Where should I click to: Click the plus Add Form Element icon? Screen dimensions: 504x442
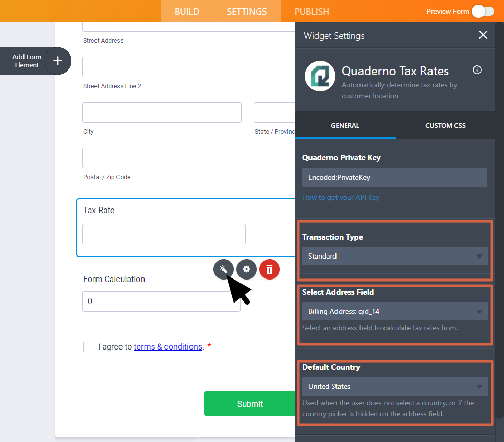click(58, 61)
